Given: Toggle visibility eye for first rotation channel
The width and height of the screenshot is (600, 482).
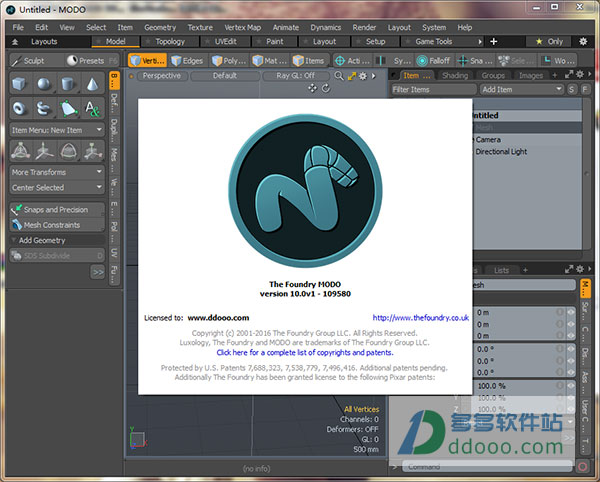Looking at the screenshot, I should click(x=571, y=349).
